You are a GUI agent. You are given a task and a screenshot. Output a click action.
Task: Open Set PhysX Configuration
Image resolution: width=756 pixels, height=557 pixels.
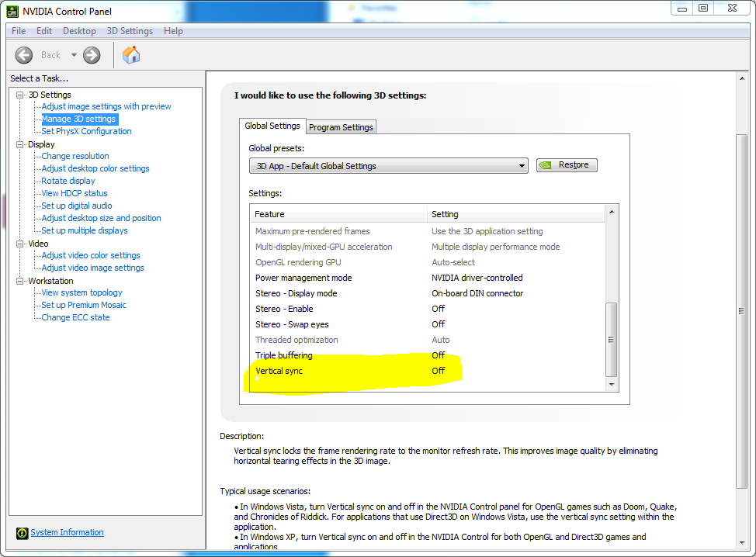[86, 131]
